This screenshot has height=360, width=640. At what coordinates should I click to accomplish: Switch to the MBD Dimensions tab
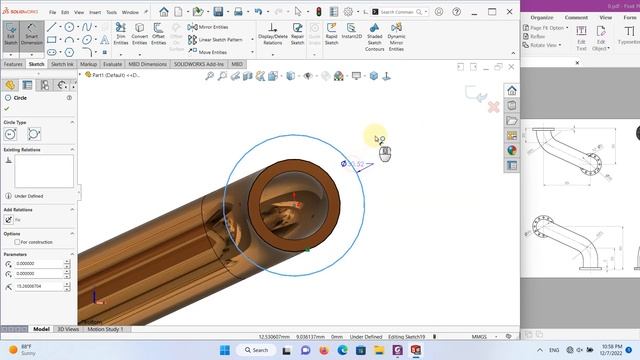coord(147,64)
